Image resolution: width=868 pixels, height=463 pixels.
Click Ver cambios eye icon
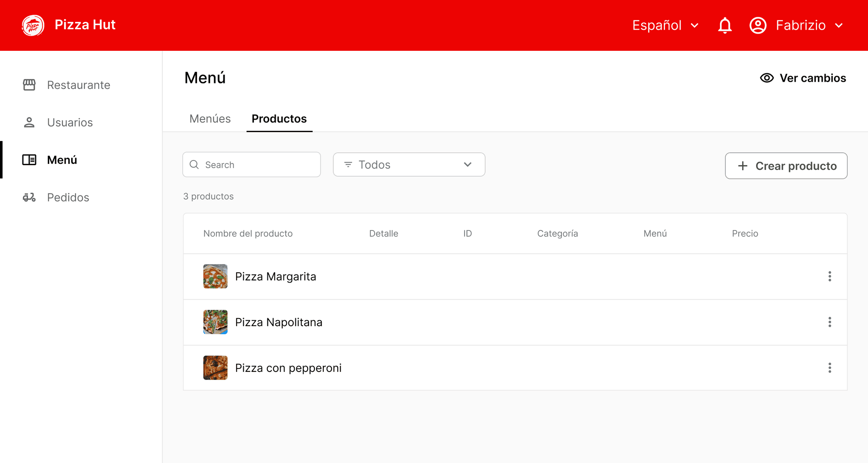coord(767,78)
